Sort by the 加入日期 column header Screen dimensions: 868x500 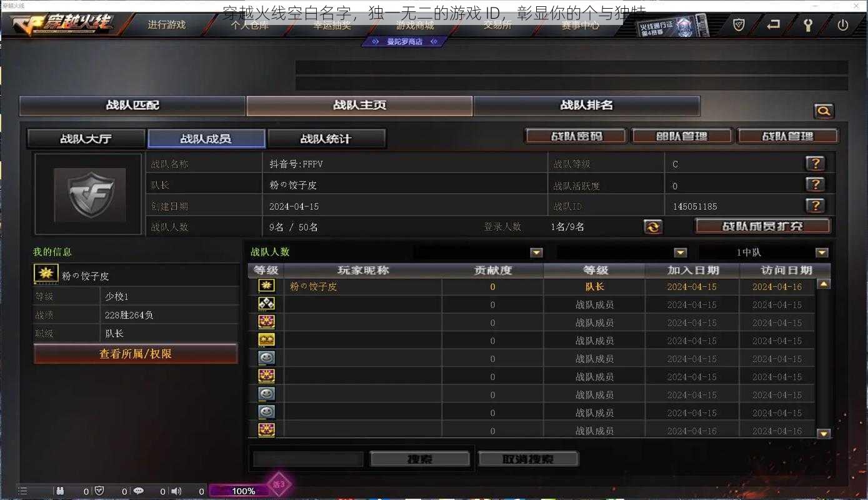pos(692,271)
